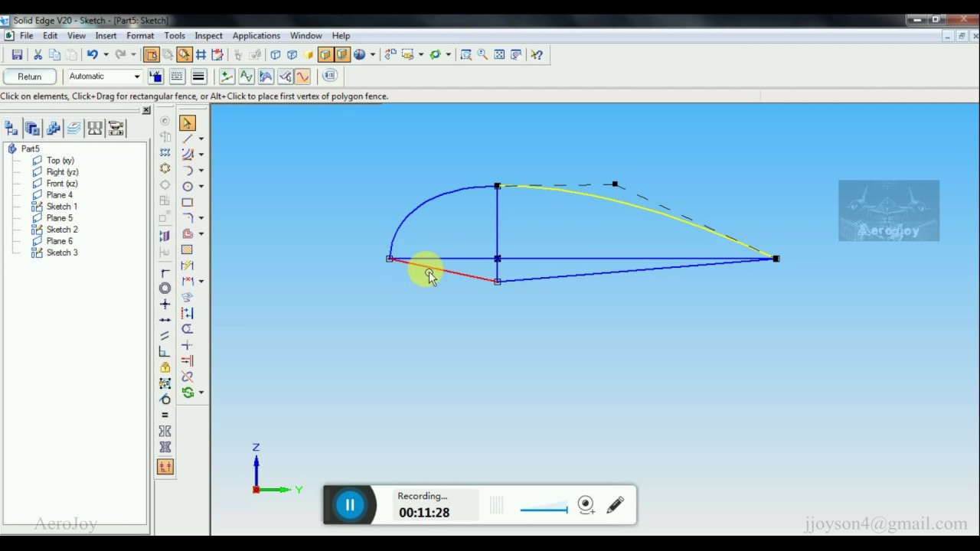Screen dimensions: 980x551
Task: Choose the Select arrow tool
Action: tap(187, 122)
